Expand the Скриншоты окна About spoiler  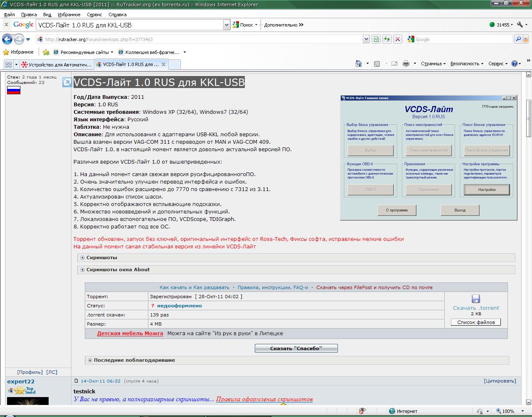coord(115,270)
